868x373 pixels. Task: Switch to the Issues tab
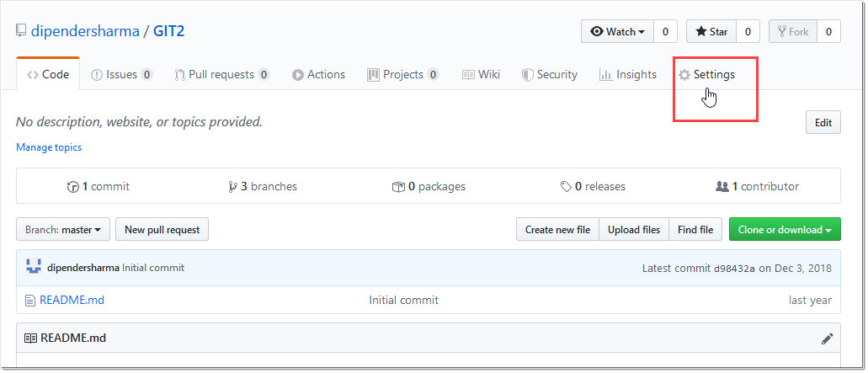[121, 75]
